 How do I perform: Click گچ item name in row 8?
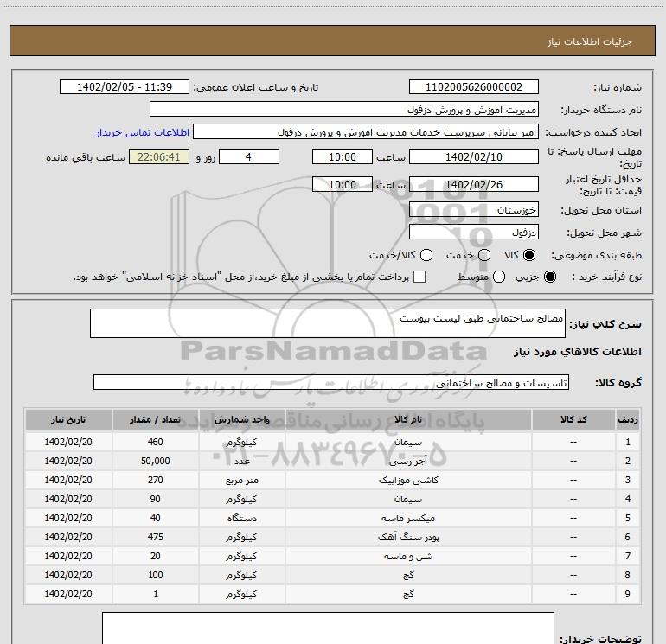(x=408, y=575)
